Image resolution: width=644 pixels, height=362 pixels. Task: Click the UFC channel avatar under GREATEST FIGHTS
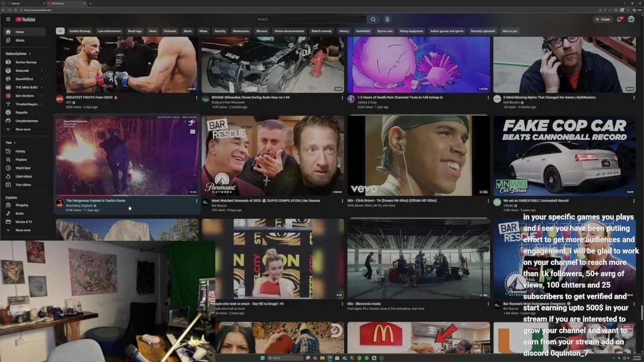[x=59, y=99]
